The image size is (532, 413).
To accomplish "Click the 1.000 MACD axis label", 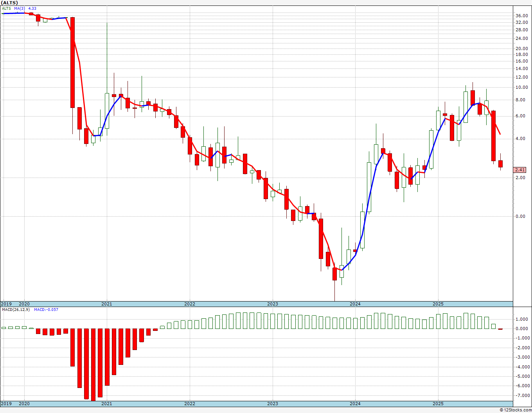I will point(522,319).
